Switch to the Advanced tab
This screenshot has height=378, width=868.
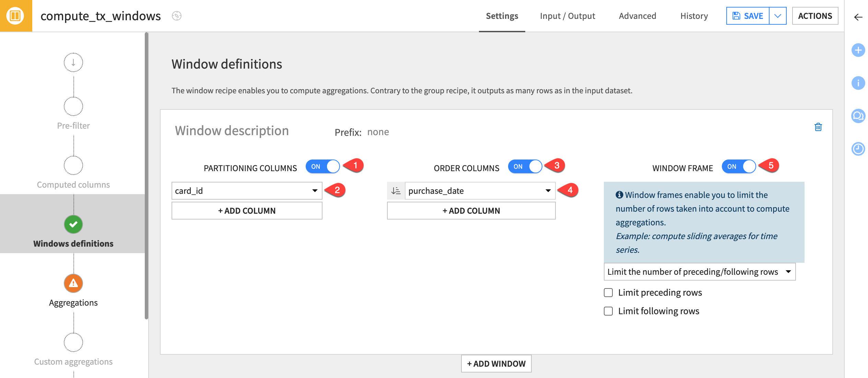pyautogui.click(x=638, y=15)
